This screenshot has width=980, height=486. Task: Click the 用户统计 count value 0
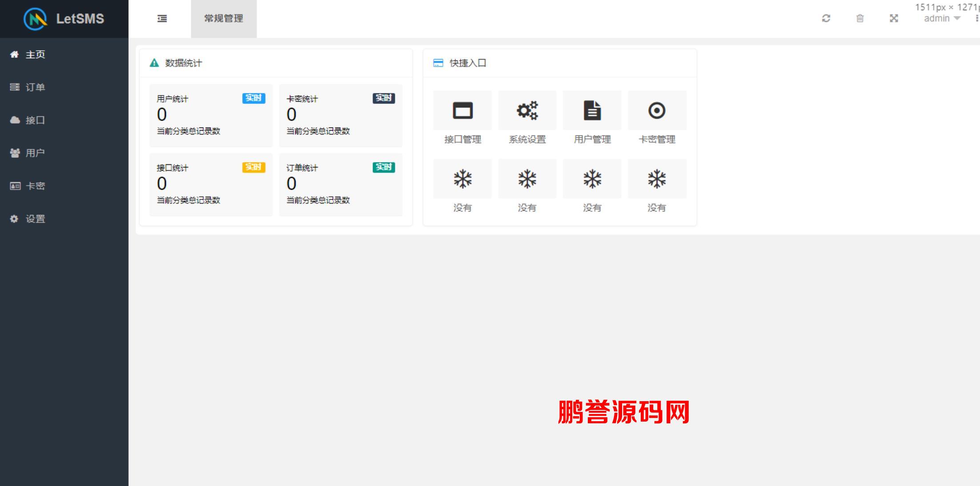162,115
